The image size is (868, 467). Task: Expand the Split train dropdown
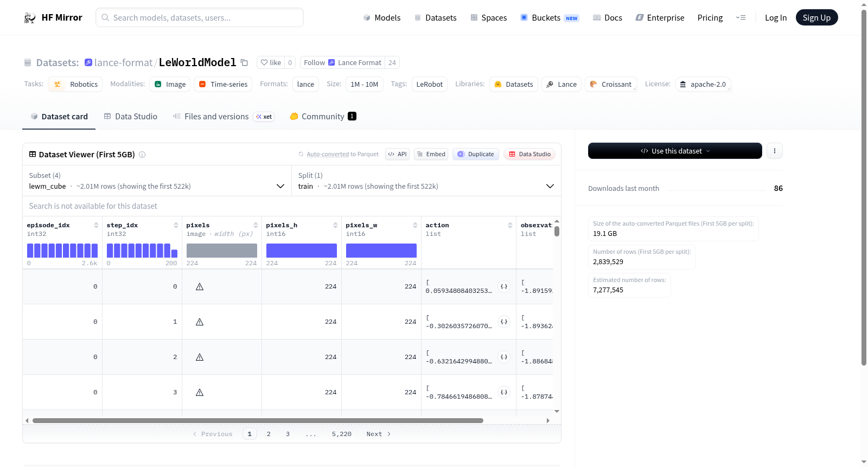[426, 181]
